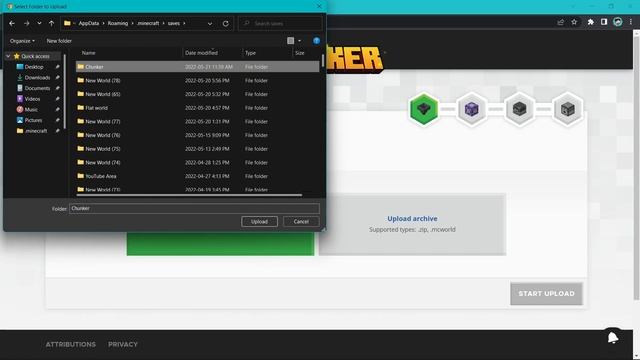Select the New World (76) folder
This screenshot has height=360, width=640.
coord(198,135)
